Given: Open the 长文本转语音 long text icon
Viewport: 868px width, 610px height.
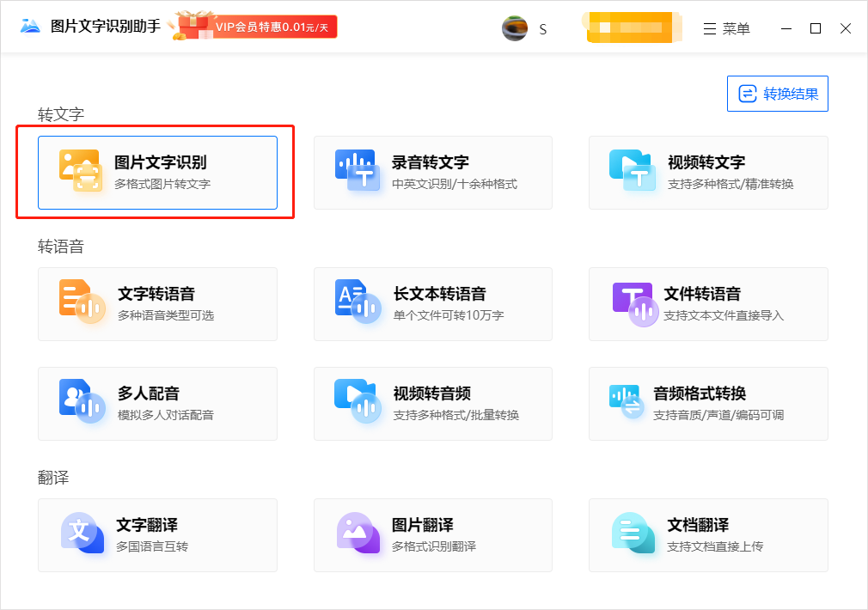Looking at the screenshot, I should (x=356, y=302).
